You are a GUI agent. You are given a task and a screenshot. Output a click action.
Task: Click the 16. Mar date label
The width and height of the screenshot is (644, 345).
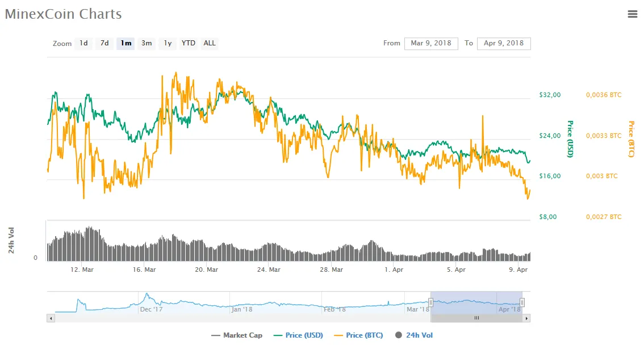click(144, 270)
